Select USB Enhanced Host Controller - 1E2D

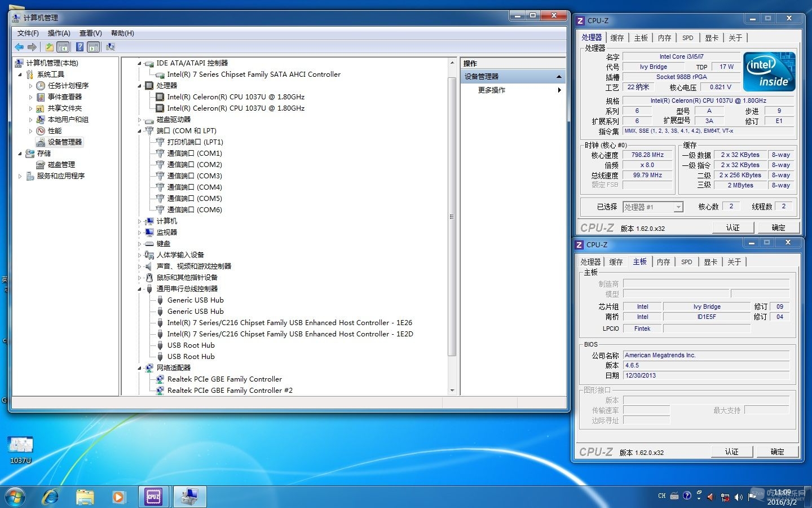click(290, 334)
